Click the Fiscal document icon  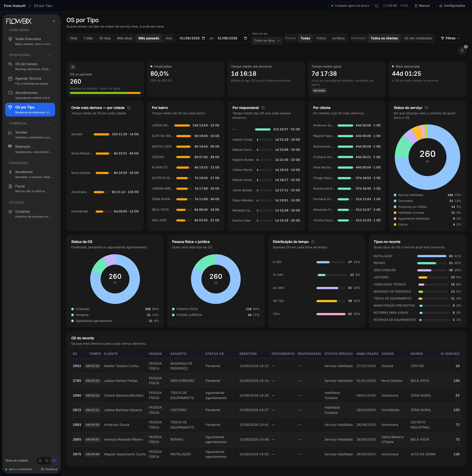[x=10, y=186]
